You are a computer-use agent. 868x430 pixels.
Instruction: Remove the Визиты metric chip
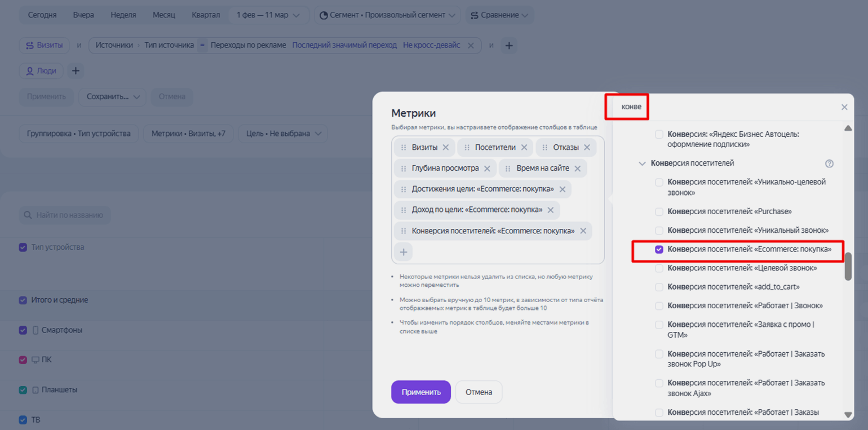[445, 148]
